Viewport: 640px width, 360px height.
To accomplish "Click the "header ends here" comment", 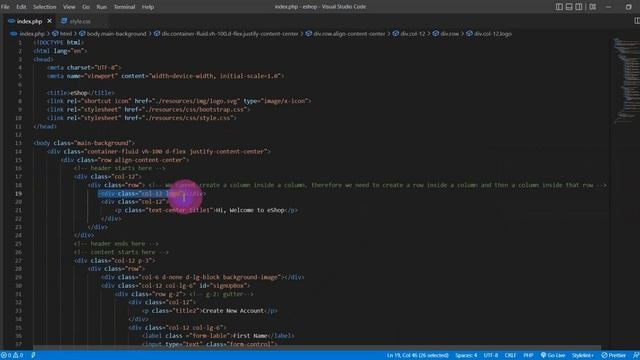I will [x=116, y=244].
